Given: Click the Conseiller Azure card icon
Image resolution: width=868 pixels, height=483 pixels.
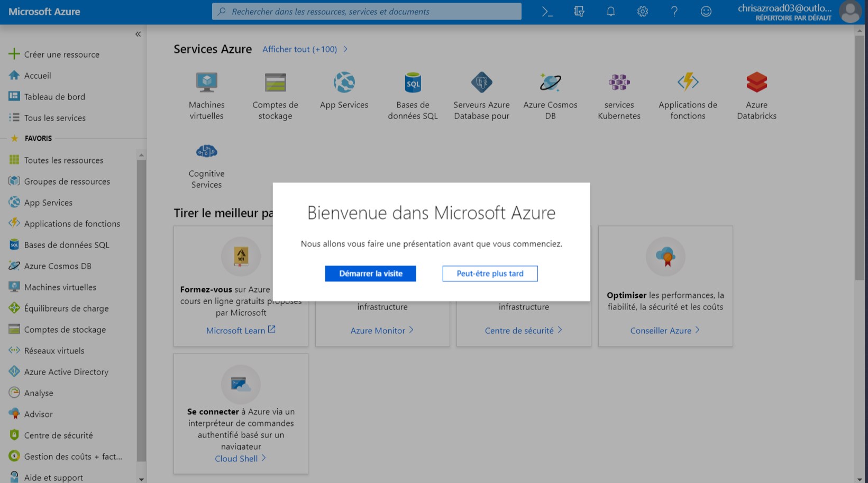Looking at the screenshot, I should pyautogui.click(x=665, y=257).
